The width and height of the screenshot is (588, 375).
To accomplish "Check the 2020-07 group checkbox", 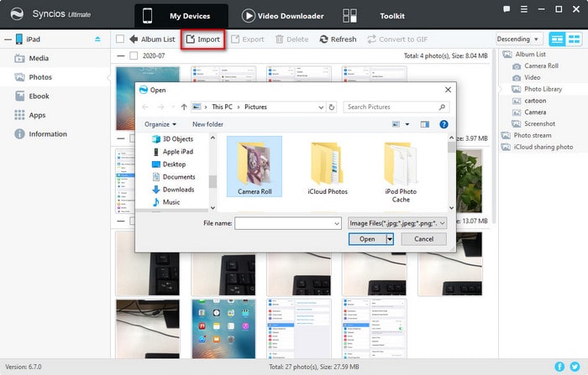I will tap(133, 55).
